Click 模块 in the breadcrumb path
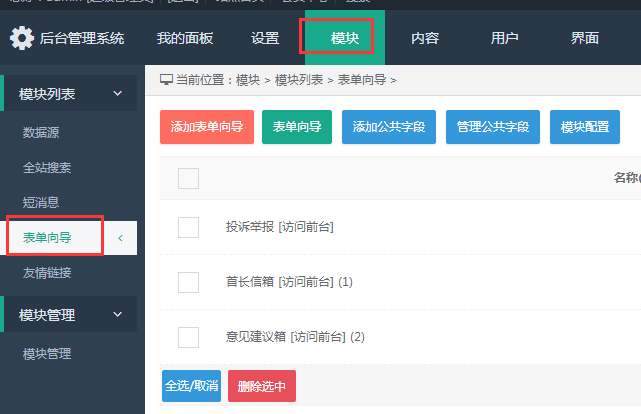The height and width of the screenshot is (414, 641). [248, 80]
